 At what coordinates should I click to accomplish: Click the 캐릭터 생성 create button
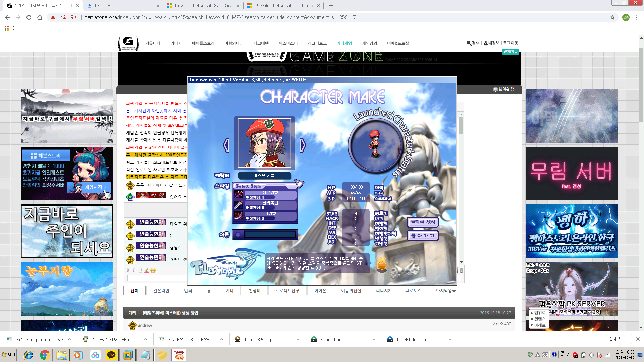pyautogui.click(x=423, y=222)
